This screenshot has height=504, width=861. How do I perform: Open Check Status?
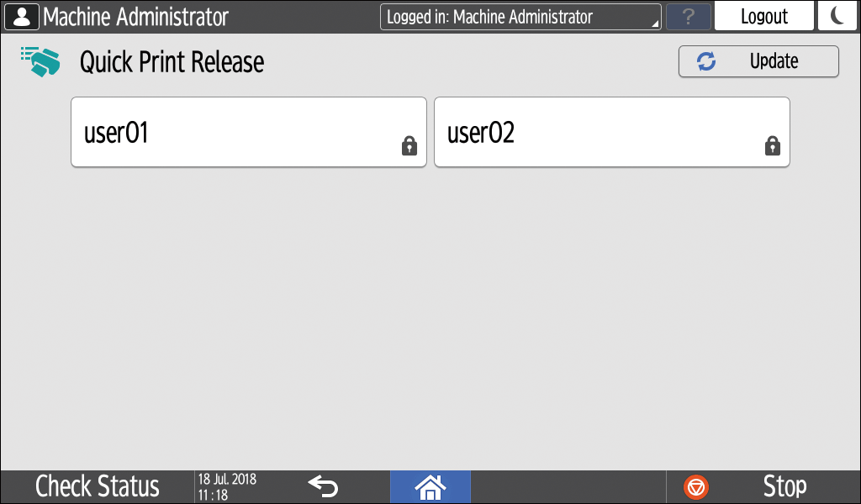tap(98, 487)
